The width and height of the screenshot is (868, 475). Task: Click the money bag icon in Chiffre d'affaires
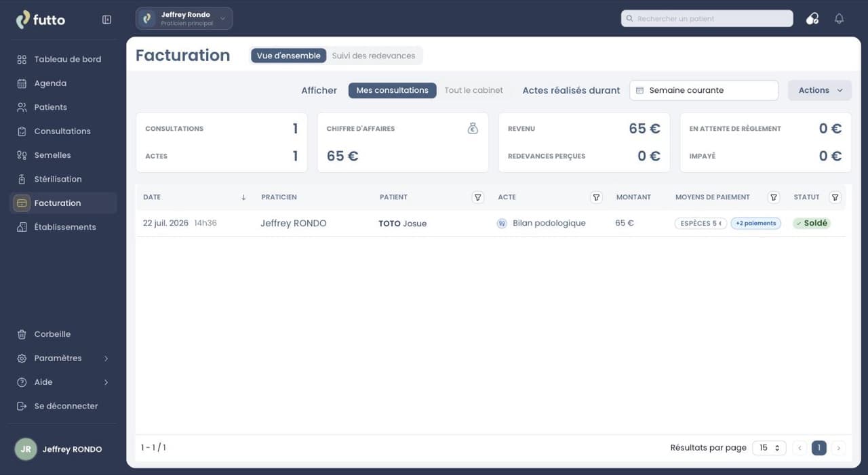click(x=473, y=128)
